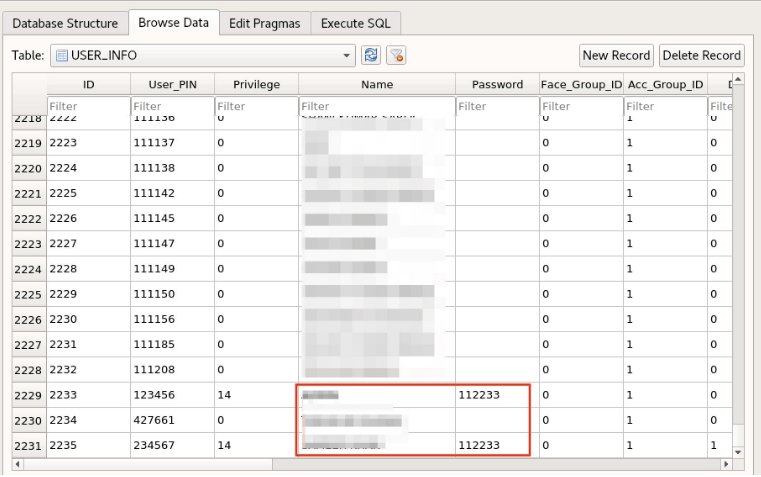
Task: Click the Password cell in row 2231
Action: tap(497, 445)
